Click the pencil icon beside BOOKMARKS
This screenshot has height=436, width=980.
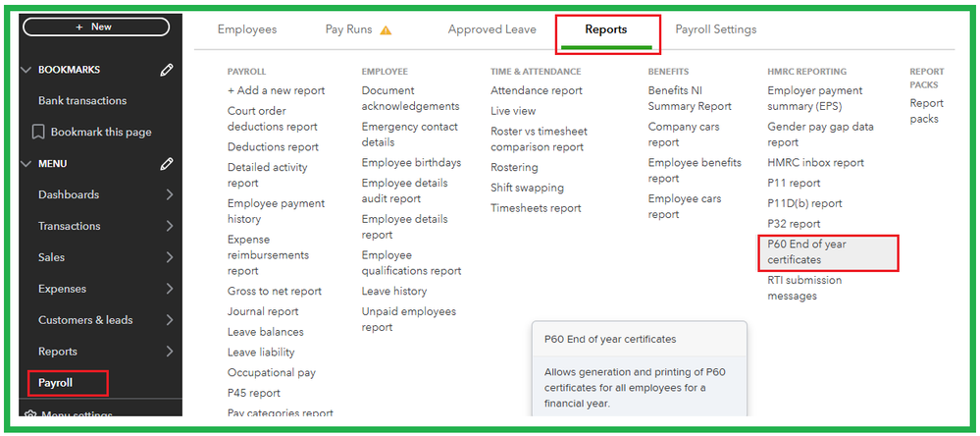point(166,70)
